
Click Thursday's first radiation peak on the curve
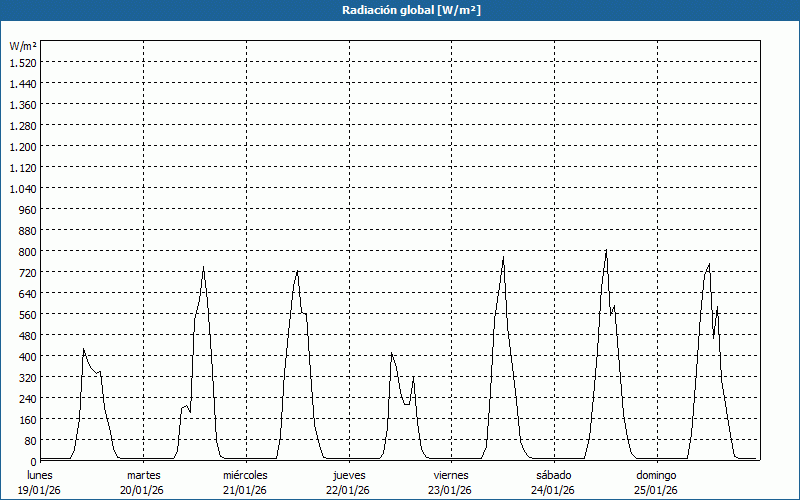pos(392,353)
